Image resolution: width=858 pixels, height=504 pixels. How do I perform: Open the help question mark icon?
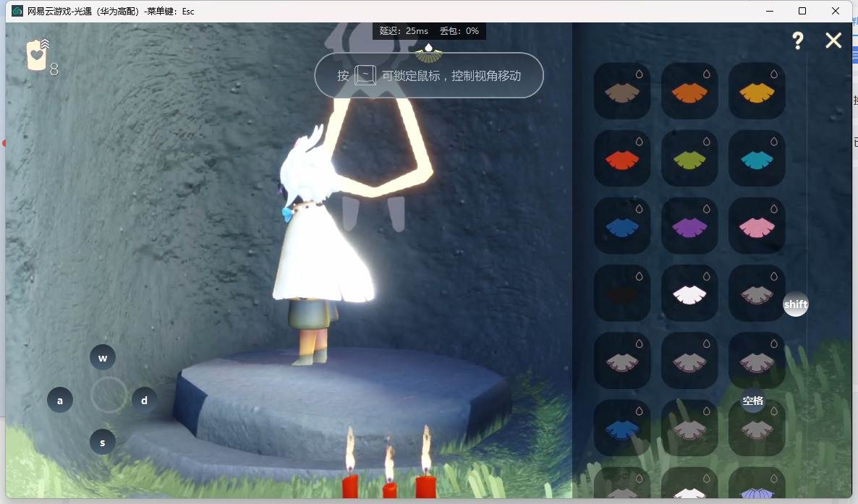(x=798, y=40)
